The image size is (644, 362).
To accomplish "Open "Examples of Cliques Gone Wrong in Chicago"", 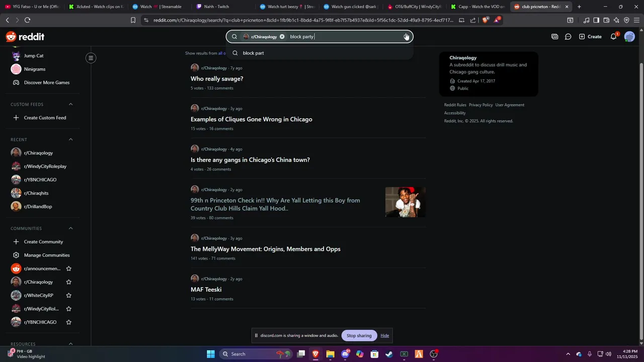I will [252, 120].
